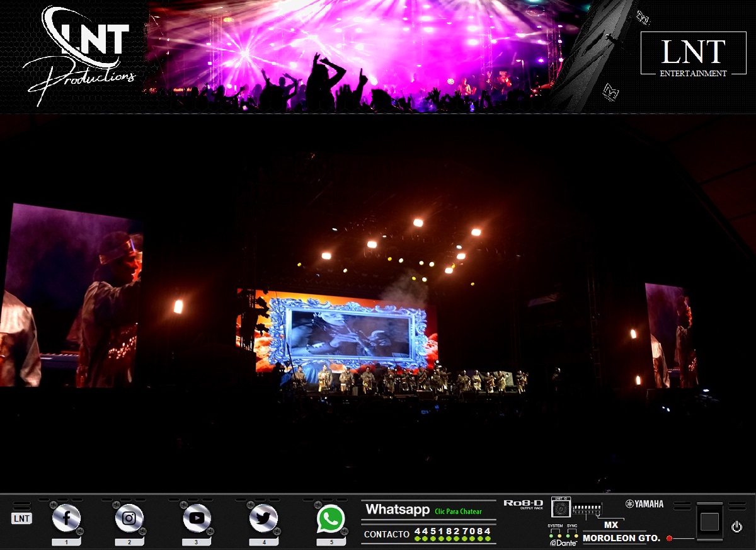Open the YouTube channel icon
Viewport: 756px width, 550px height.
(197, 518)
